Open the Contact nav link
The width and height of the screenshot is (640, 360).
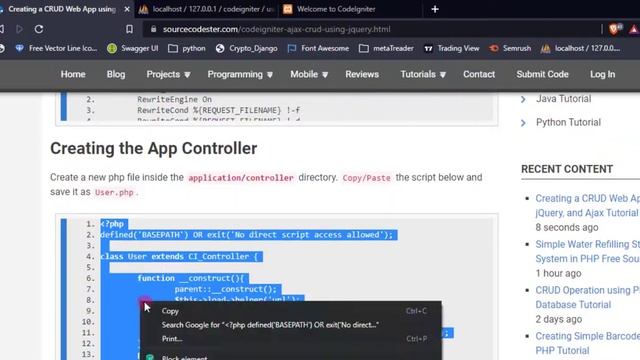(479, 74)
